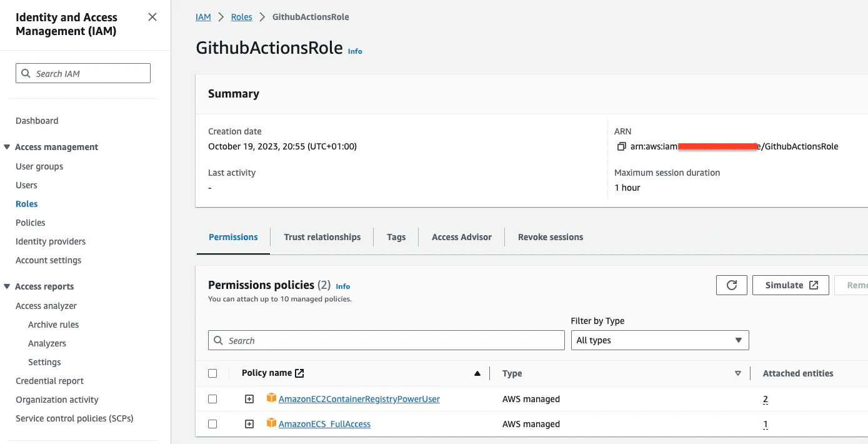Select all policies using the header checkbox

point(212,372)
